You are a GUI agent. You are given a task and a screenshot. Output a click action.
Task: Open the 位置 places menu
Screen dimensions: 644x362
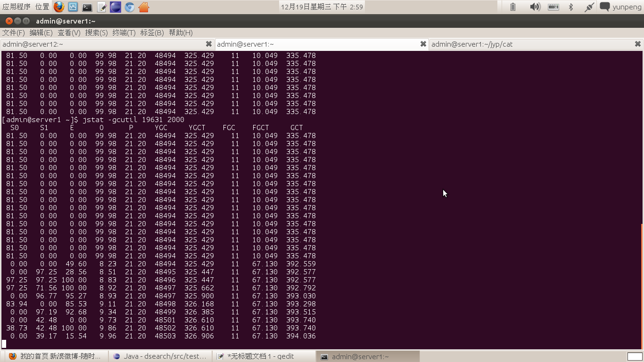(x=42, y=7)
